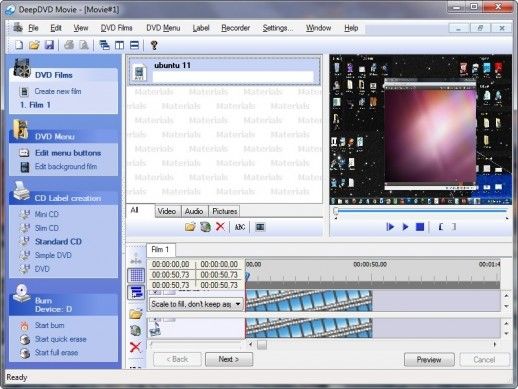The width and height of the screenshot is (518, 389).
Task: Open the DVD Menu menu
Action: (x=163, y=28)
